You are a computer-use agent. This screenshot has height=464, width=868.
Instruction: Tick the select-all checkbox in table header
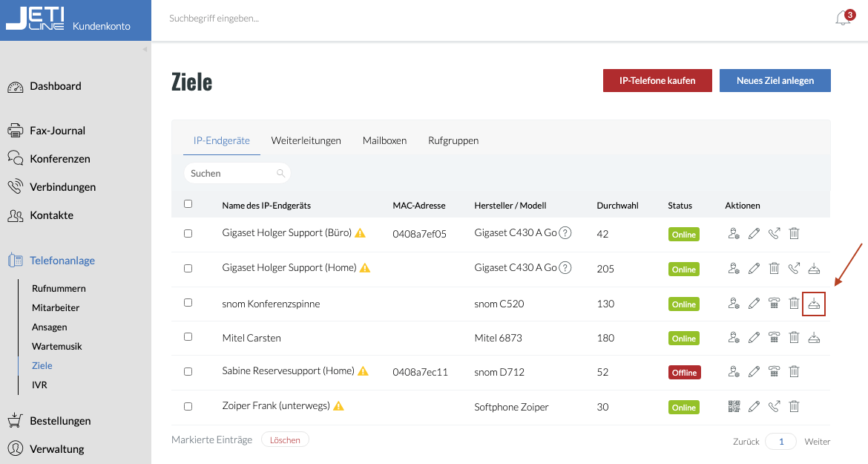[188, 203]
